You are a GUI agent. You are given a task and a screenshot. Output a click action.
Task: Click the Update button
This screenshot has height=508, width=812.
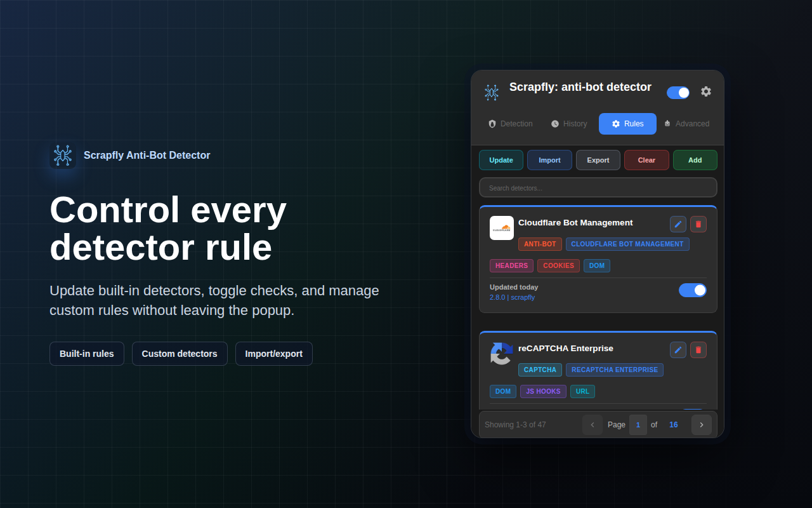501,160
